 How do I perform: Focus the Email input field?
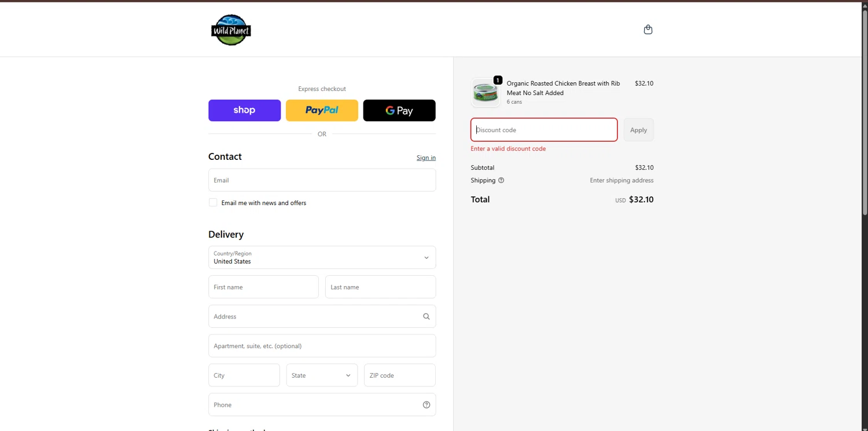pos(322,180)
